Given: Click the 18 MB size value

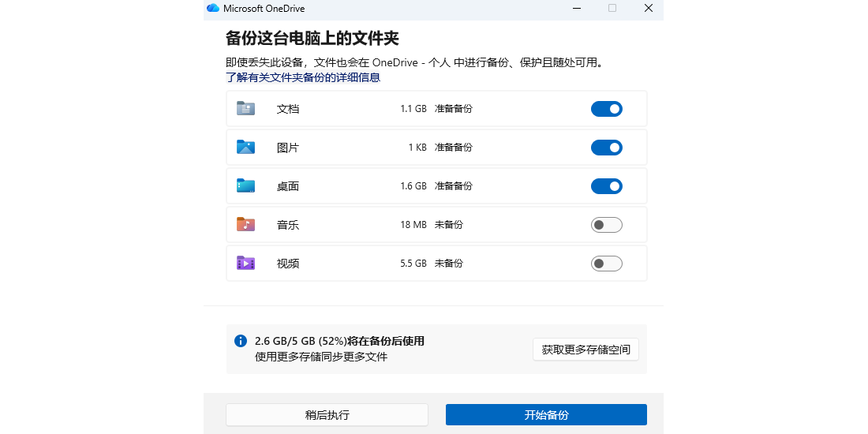Looking at the screenshot, I should [x=413, y=225].
